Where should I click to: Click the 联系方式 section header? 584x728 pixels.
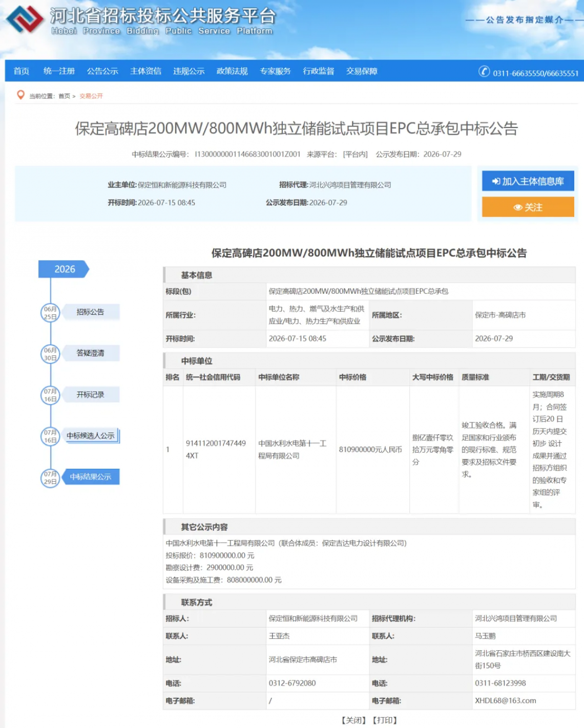tap(369, 602)
